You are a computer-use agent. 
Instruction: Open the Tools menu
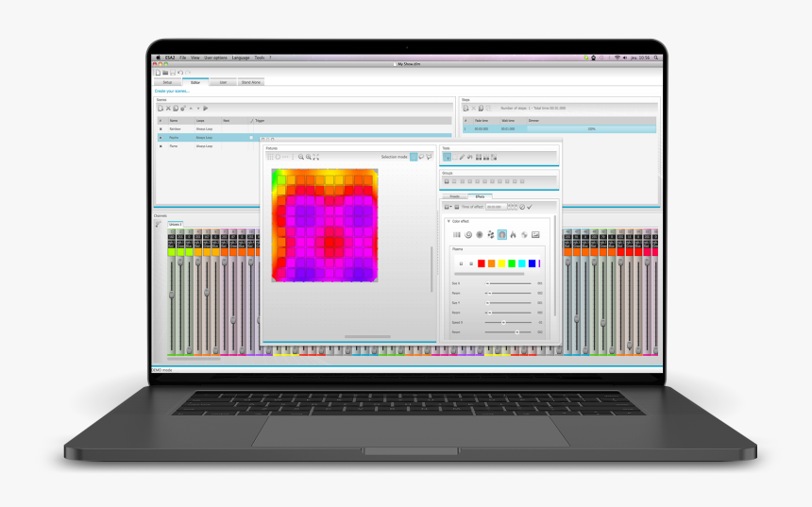[260, 58]
